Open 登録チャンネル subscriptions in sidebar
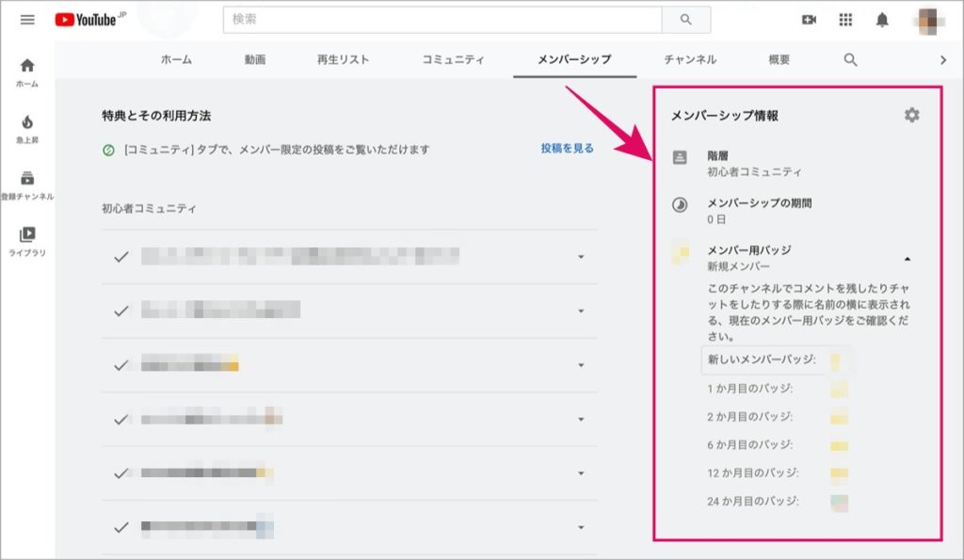The width and height of the screenshot is (964, 560). click(x=27, y=185)
